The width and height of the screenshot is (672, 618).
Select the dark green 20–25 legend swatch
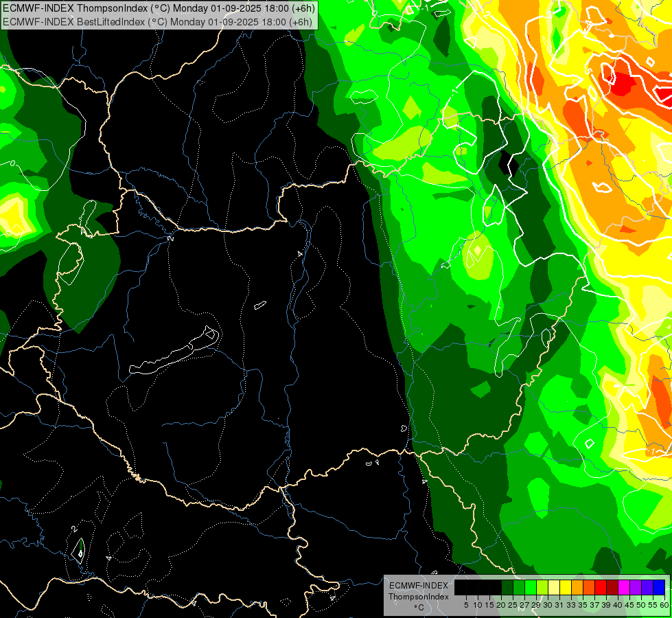(x=507, y=587)
